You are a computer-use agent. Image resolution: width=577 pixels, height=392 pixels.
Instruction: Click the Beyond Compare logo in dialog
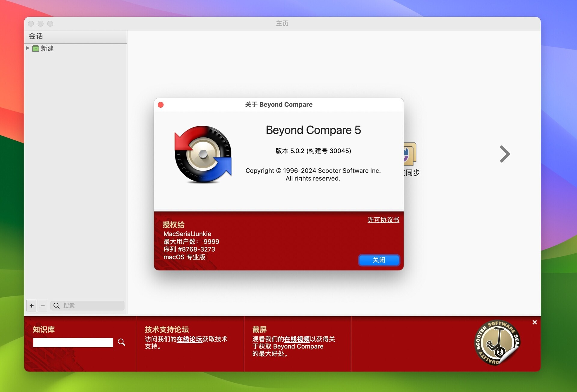pos(203,154)
